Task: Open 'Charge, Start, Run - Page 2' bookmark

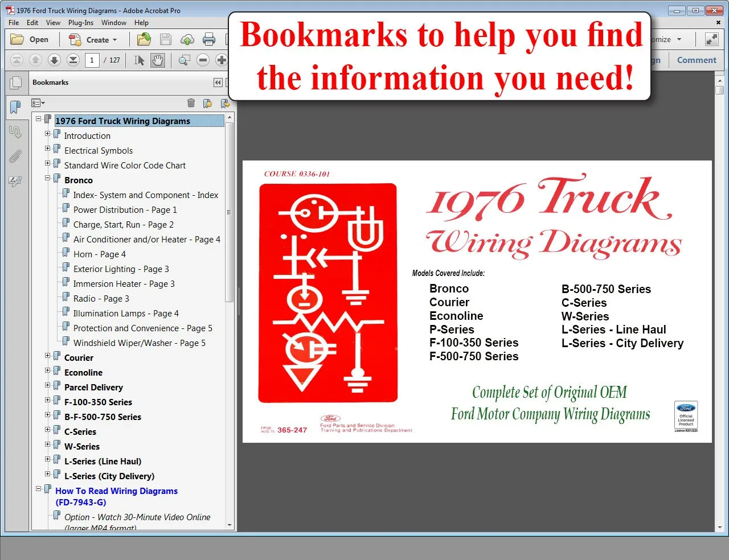Action: click(x=124, y=225)
